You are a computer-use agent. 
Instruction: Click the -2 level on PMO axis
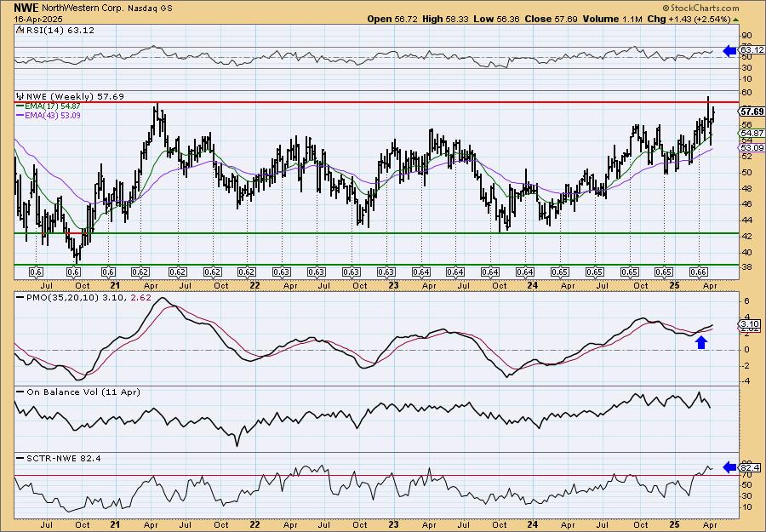(x=745, y=365)
